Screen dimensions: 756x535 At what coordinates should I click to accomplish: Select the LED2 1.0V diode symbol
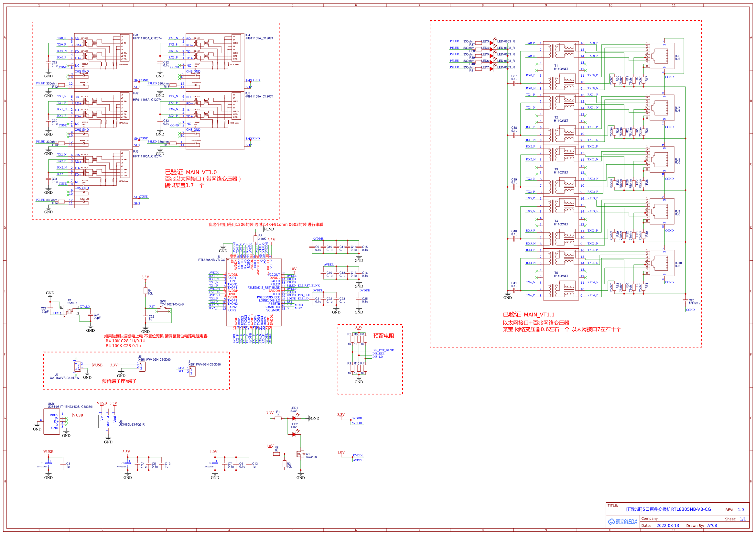(x=294, y=434)
